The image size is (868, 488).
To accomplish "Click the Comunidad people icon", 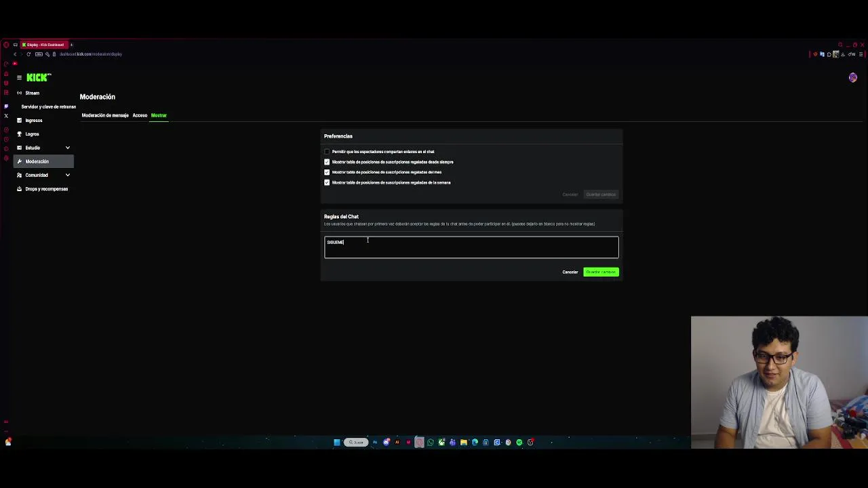I will 19,175.
